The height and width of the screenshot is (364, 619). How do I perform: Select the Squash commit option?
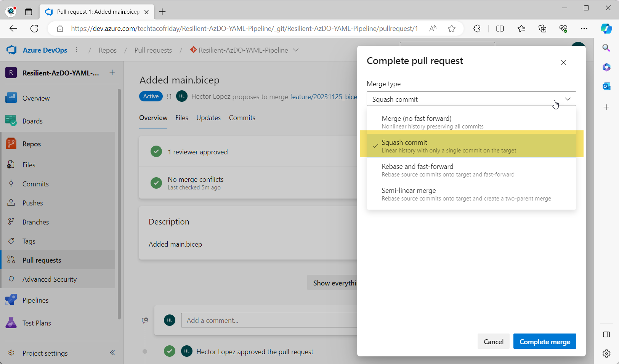coord(471,146)
